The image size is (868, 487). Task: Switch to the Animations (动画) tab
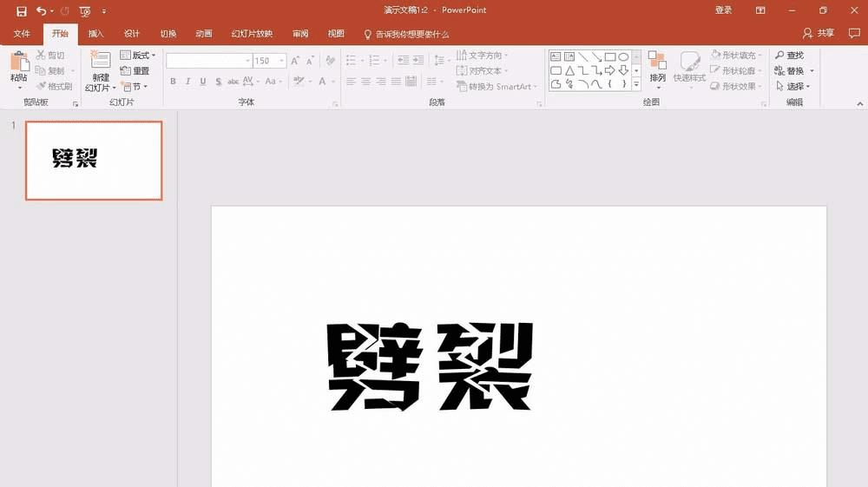[x=204, y=34]
